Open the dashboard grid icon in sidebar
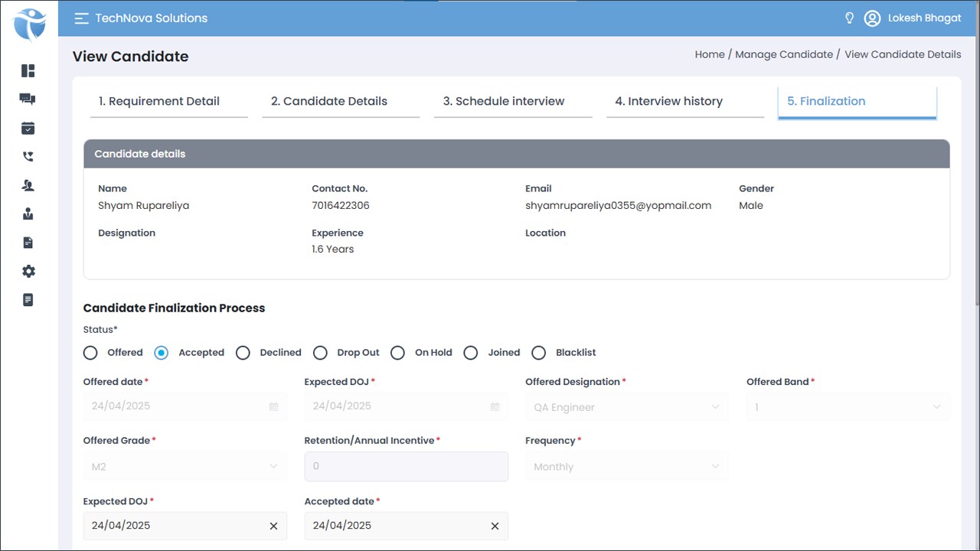 (x=28, y=71)
